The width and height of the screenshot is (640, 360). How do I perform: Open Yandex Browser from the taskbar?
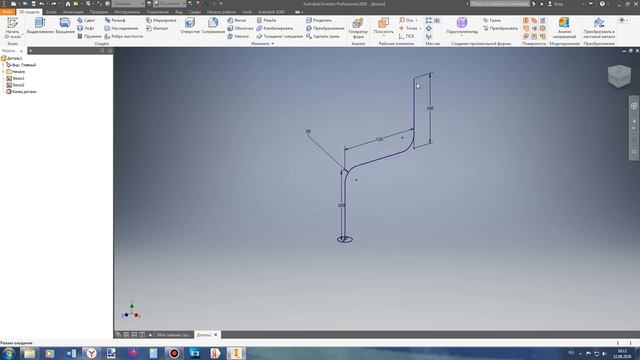(x=92, y=353)
